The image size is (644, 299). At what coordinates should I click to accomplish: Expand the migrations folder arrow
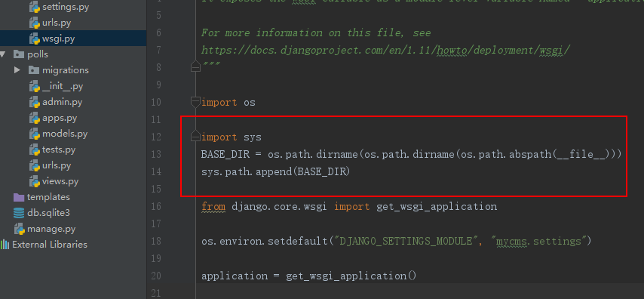17,70
